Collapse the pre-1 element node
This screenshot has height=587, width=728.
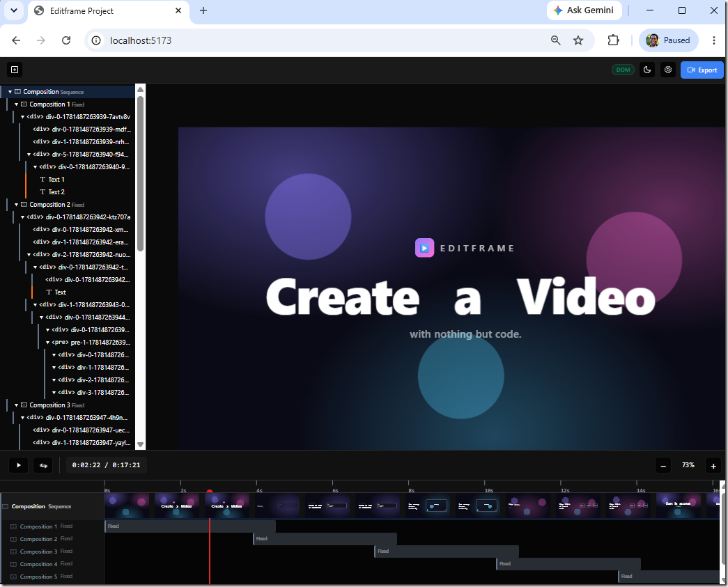(x=47, y=343)
